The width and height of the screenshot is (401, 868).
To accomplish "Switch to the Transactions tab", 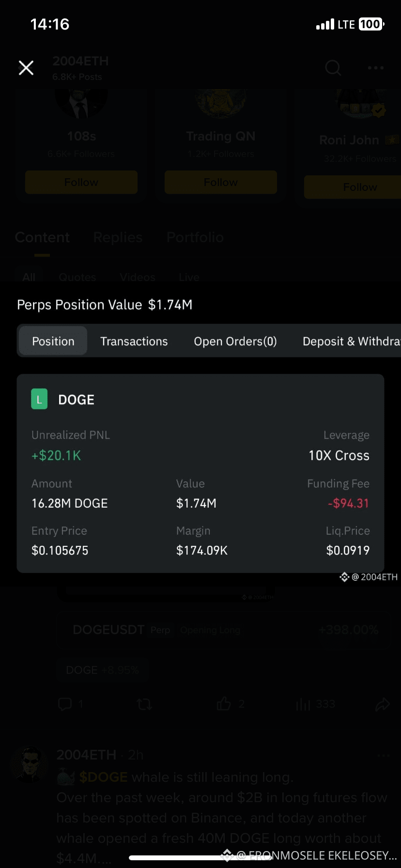I will pyautogui.click(x=134, y=341).
